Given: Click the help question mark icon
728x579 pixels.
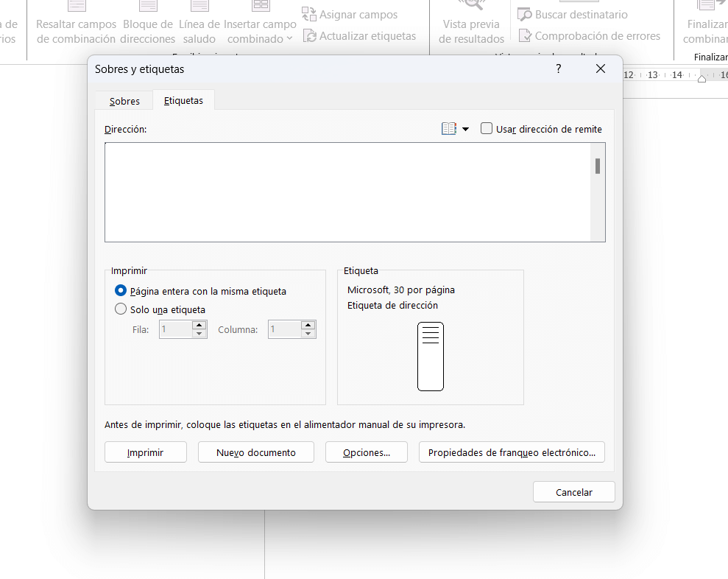Looking at the screenshot, I should 558,69.
